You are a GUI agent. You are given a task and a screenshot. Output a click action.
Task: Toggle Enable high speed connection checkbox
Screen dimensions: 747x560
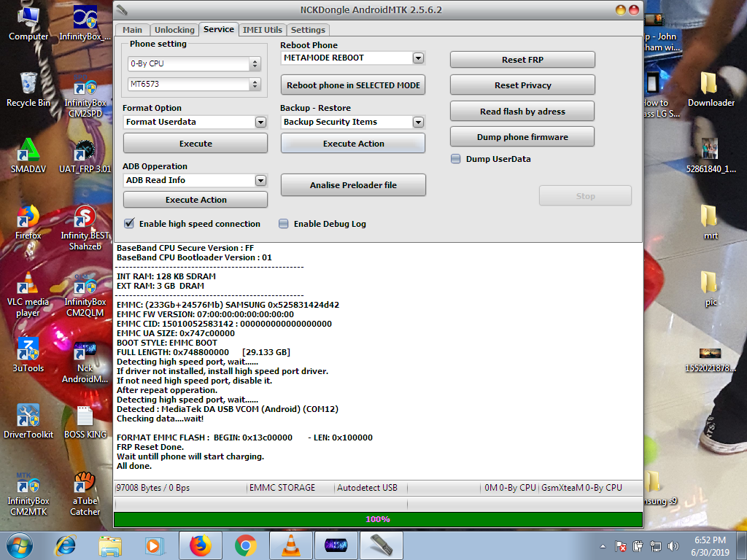click(x=129, y=223)
